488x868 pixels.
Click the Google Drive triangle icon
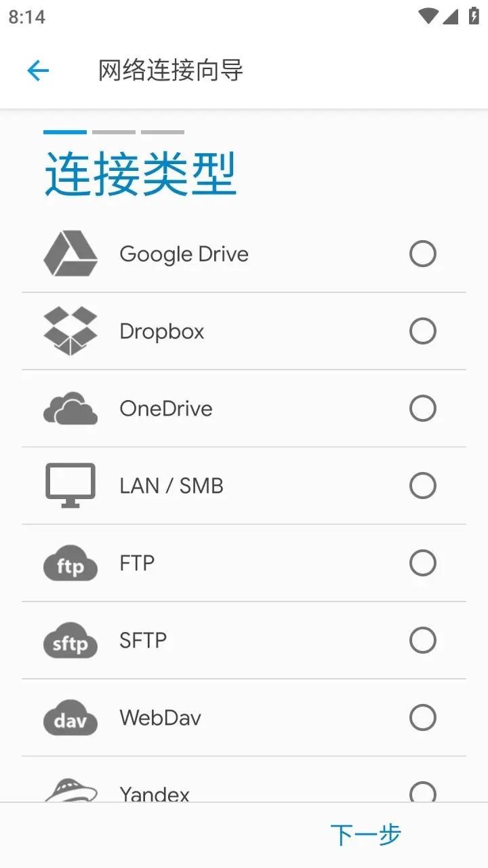(70, 254)
